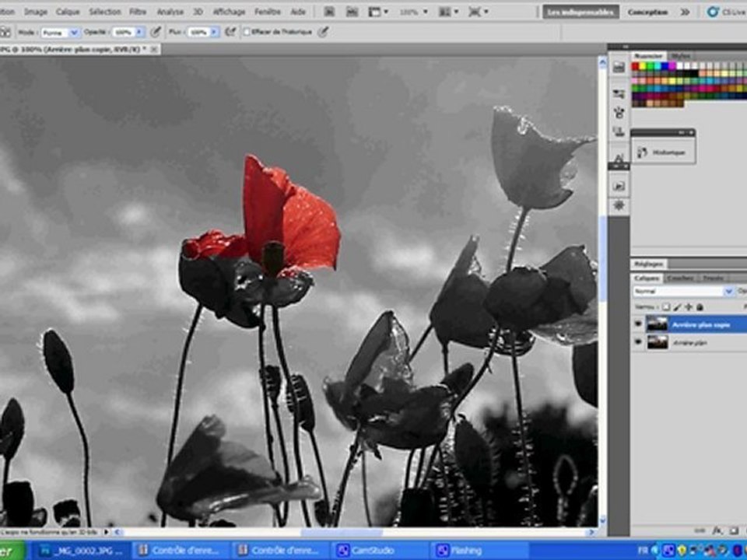Toggle lock image pixels brush icon

point(678,308)
